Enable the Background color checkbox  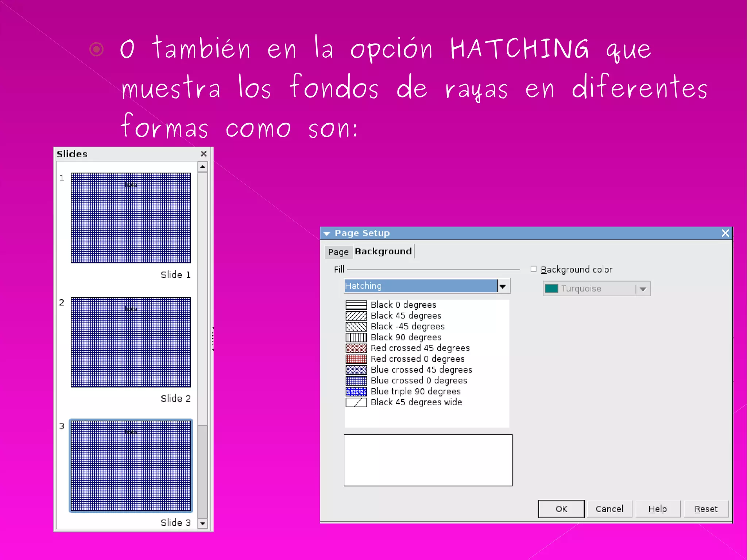coord(533,269)
